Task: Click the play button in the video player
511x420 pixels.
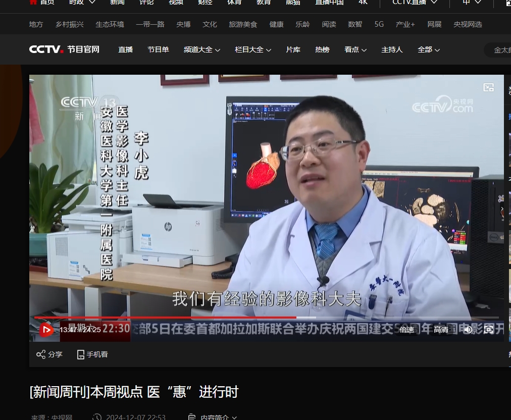Action: point(46,330)
